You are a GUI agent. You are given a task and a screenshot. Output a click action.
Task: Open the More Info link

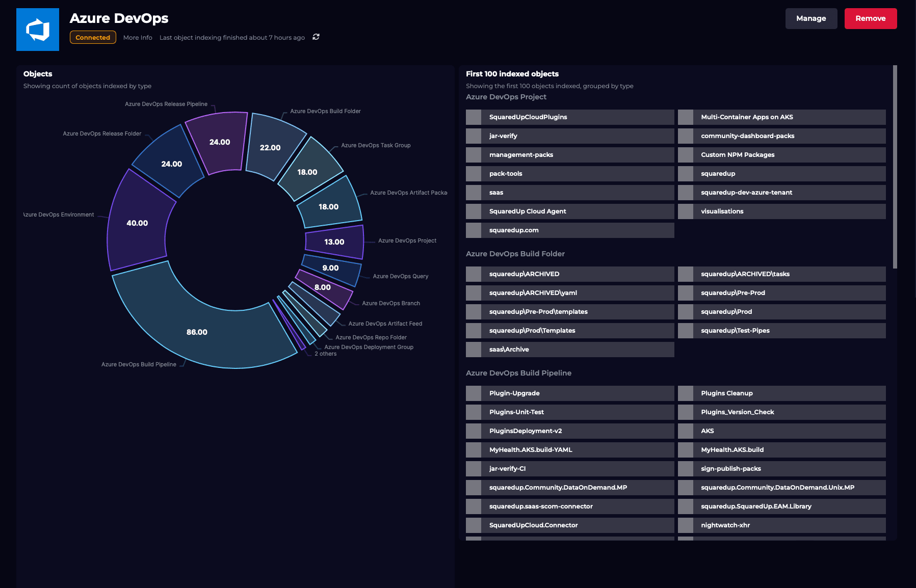[x=138, y=38]
